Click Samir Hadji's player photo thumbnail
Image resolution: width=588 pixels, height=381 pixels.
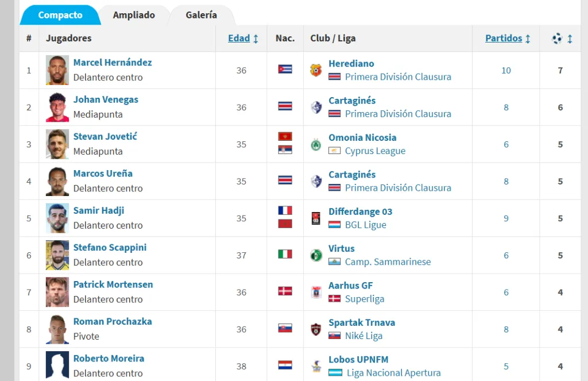pos(57,218)
